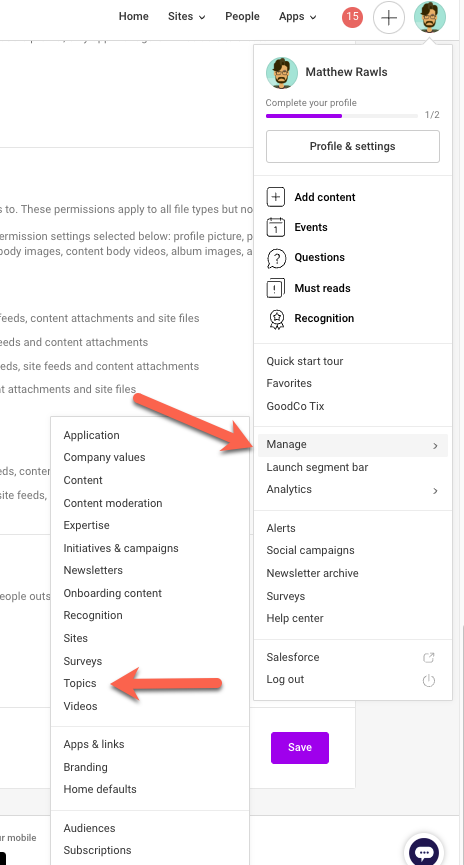This screenshot has height=865, width=464.
Task: Open the chat bubble widget
Action: (x=424, y=852)
